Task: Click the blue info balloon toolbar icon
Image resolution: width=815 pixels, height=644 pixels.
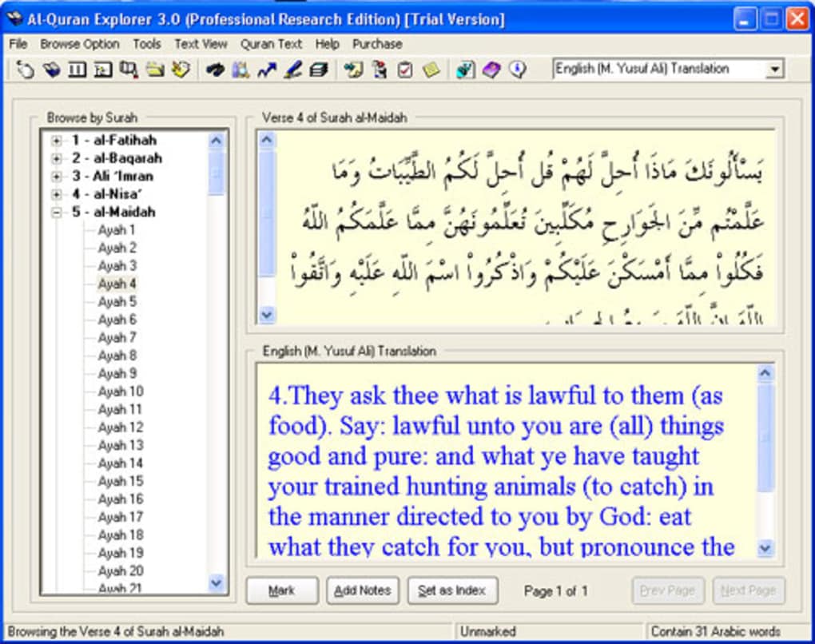Action: coord(517,70)
